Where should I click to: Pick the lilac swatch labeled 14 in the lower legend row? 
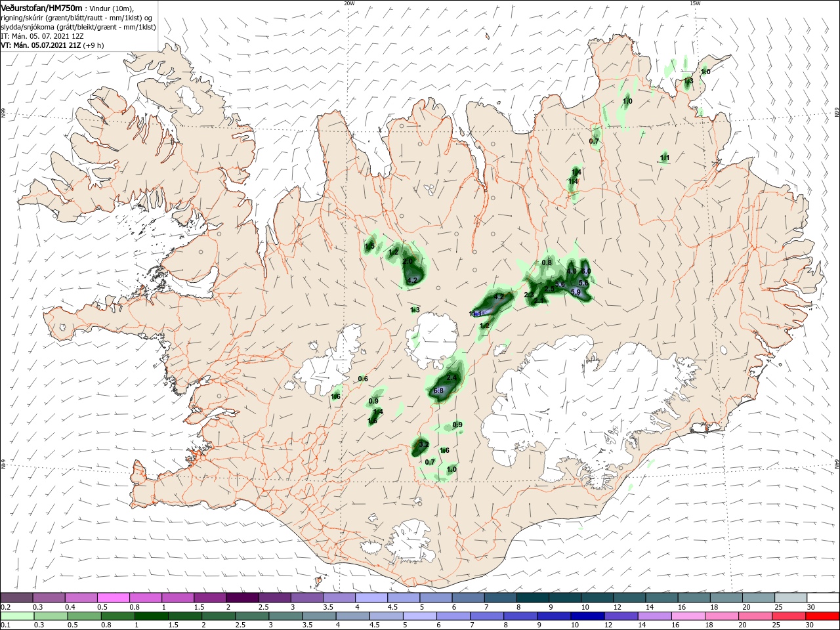tap(655, 617)
